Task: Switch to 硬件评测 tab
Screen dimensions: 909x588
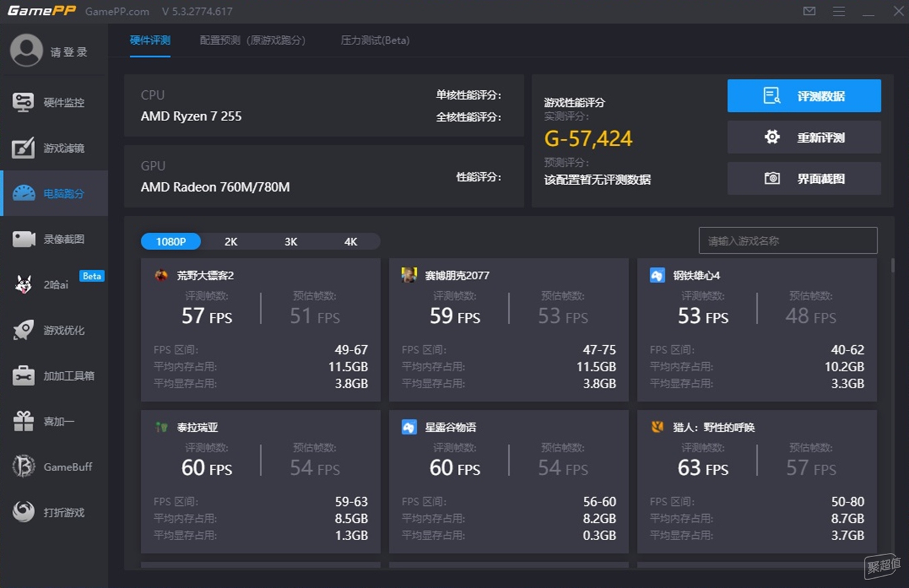Action: pos(150,40)
